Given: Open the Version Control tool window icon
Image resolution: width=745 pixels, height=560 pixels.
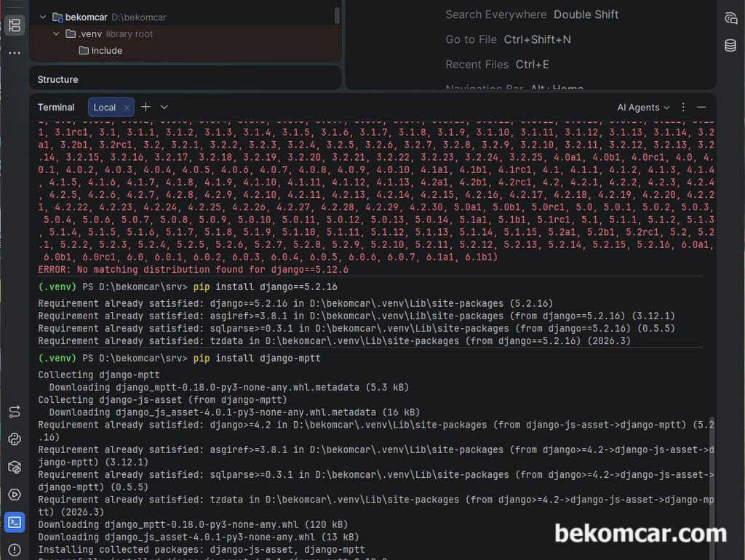Looking at the screenshot, I should click(x=15, y=412).
